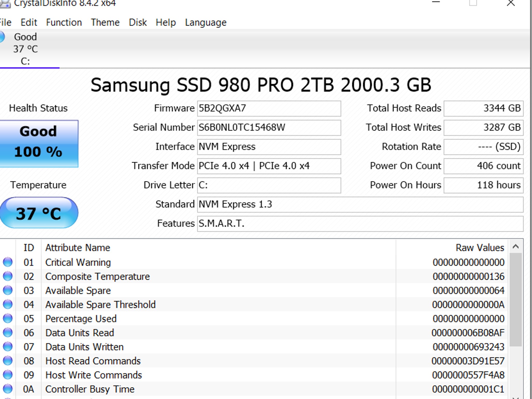
Task: Click the Temperature label
Action: pyautogui.click(x=38, y=185)
